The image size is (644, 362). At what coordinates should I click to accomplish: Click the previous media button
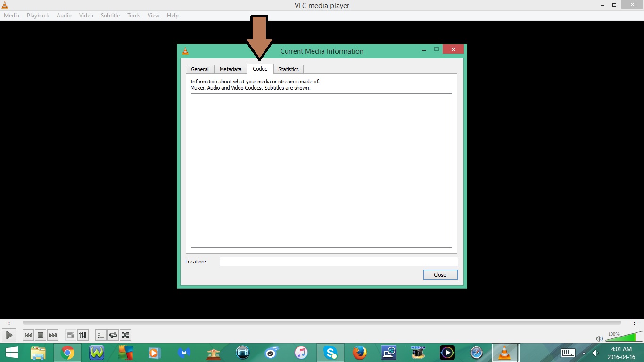click(28, 335)
